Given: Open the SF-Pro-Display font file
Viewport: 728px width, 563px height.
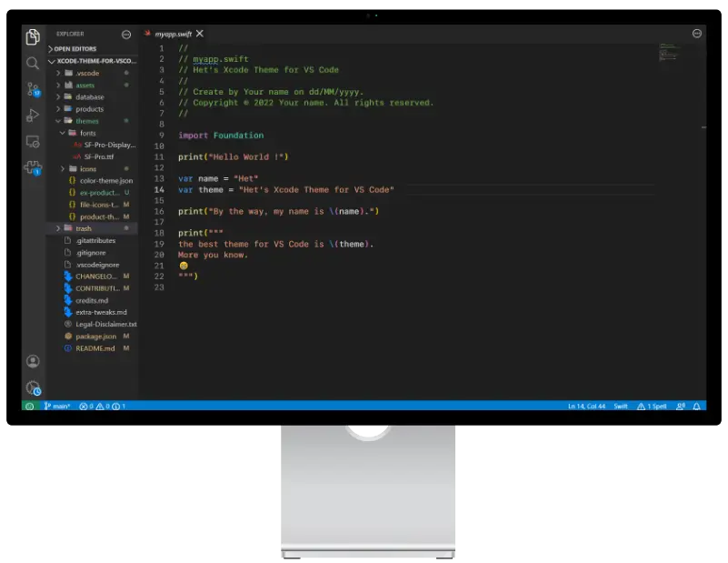Looking at the screenshot, I should pyautogui.click(x=92, y=145).
